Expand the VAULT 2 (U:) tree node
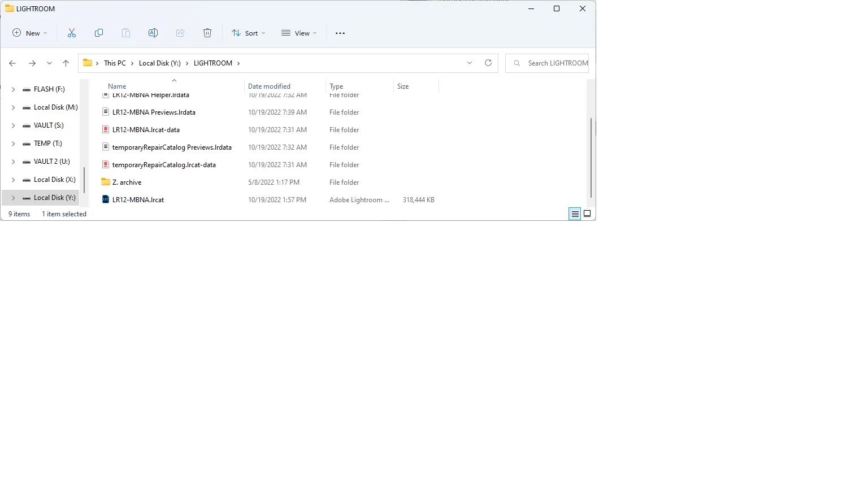Viewport: 868px width, 488px height. tap(13, 162)
